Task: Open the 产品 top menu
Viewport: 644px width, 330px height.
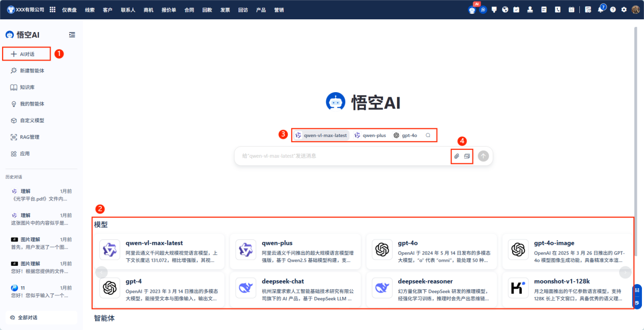Action: (261, 10)
